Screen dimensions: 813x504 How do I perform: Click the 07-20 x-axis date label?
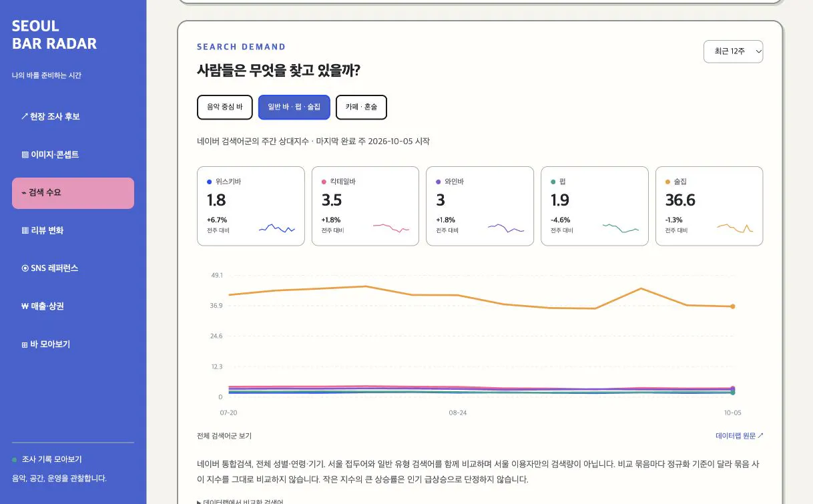pos(229,413)
